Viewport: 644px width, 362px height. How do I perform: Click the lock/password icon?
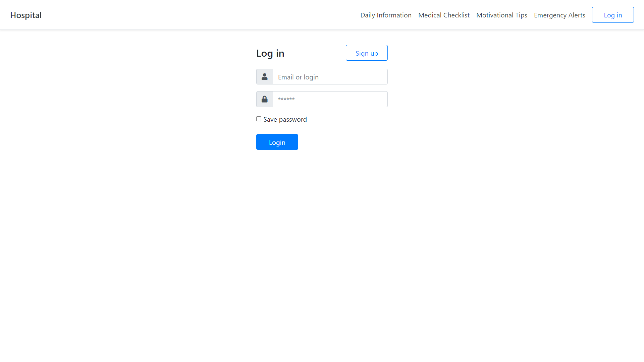(265, 99)
